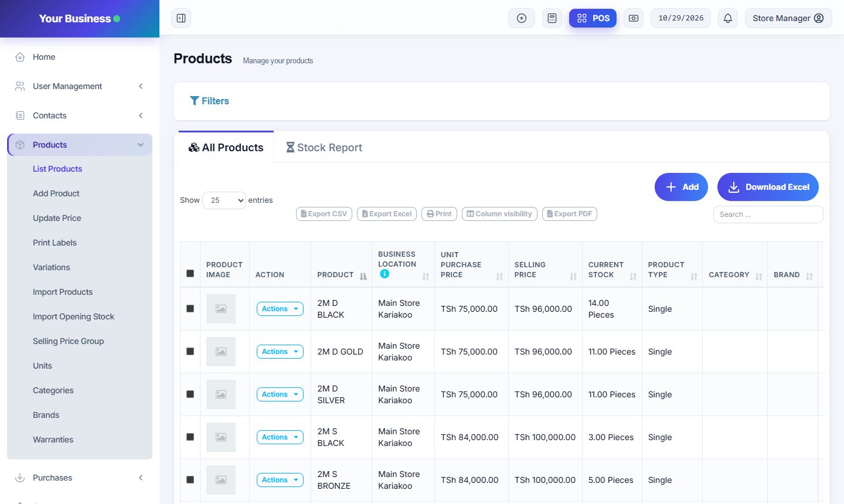844x504 pixels.
Task: Check the 2M D SILVER row checkbox
Action: click(190, 394)
